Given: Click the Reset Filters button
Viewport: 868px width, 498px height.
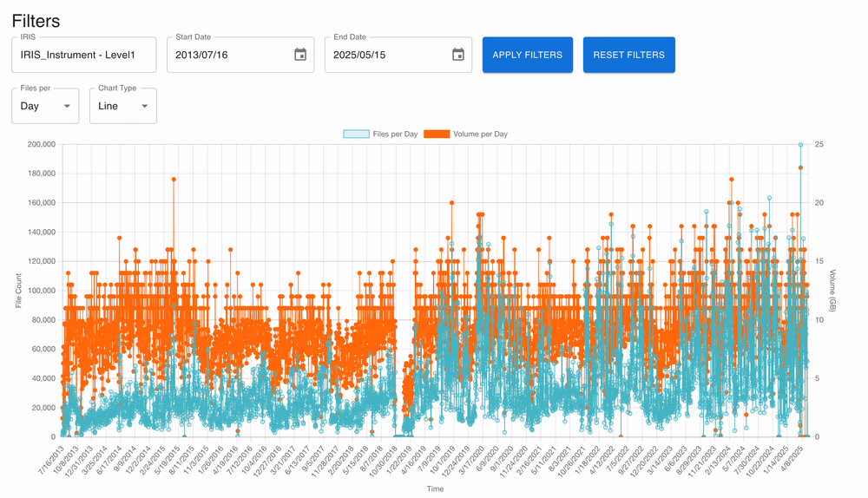Looking at the screenshot, I should pos(628,55).
